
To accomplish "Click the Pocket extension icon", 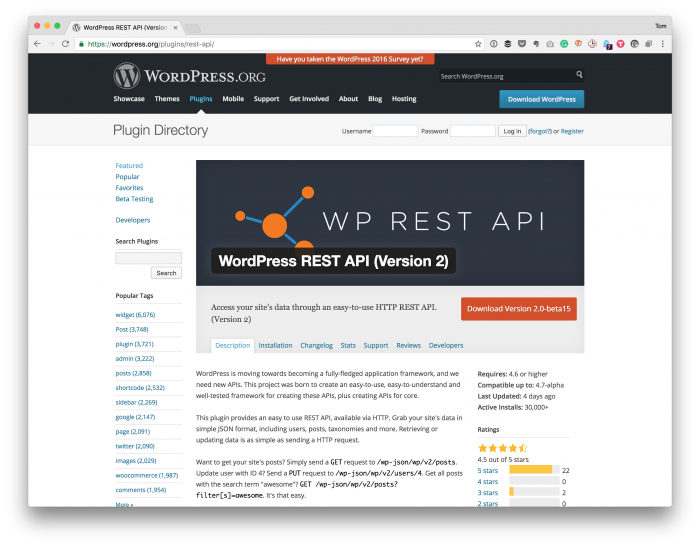I will (522, 44).
